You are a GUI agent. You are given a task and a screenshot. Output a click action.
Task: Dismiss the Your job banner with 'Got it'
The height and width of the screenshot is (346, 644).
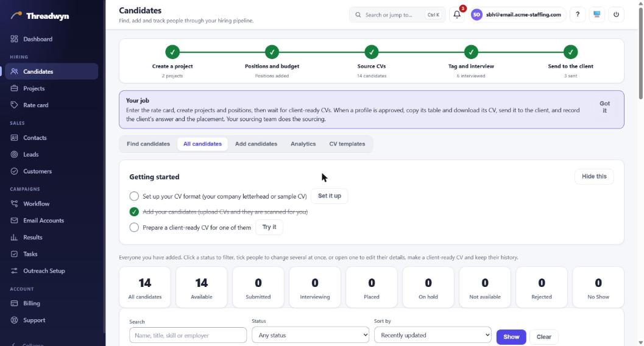click(604, 107)
